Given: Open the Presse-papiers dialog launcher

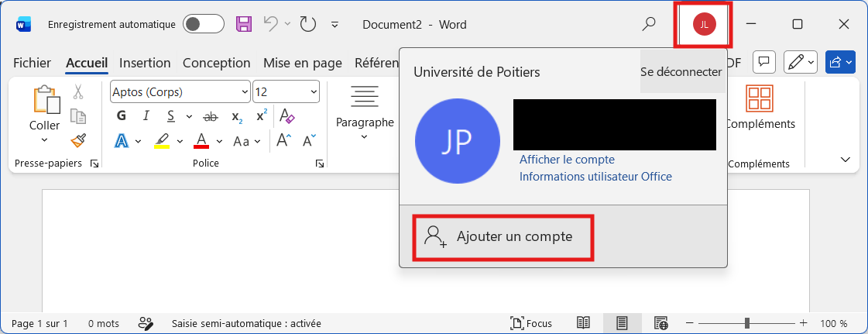Looking at the screenshot, I should pyautogui.click(x=94, y=164).
